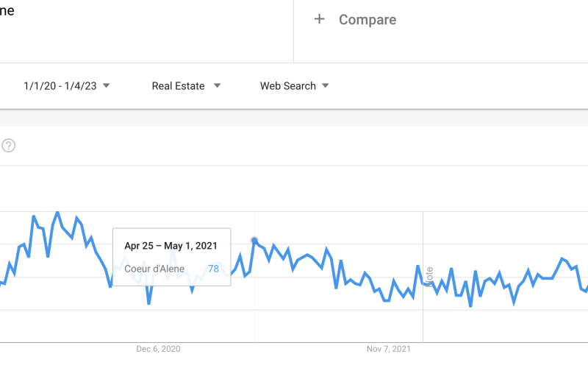Click the arrow next to Web Search
The image size is (588, 368).
click(x=325, y=86)
